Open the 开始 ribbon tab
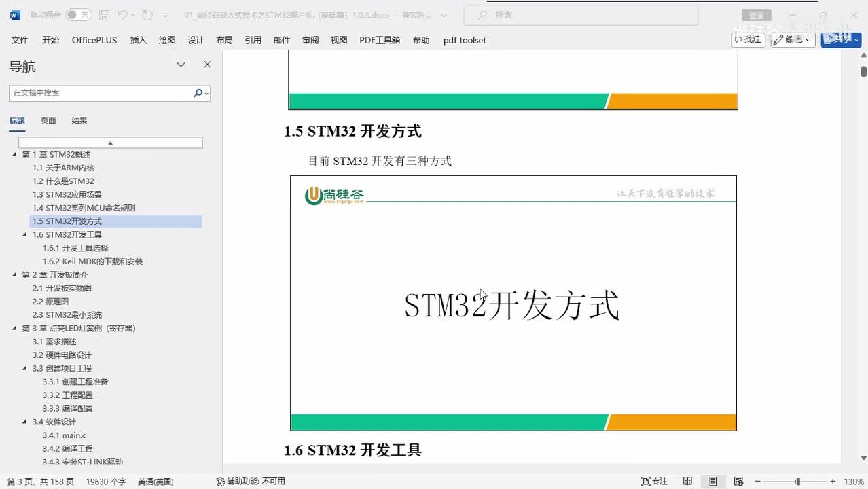Image resolution: width=868 pixels, height=489 pixels. pos(50,40)
